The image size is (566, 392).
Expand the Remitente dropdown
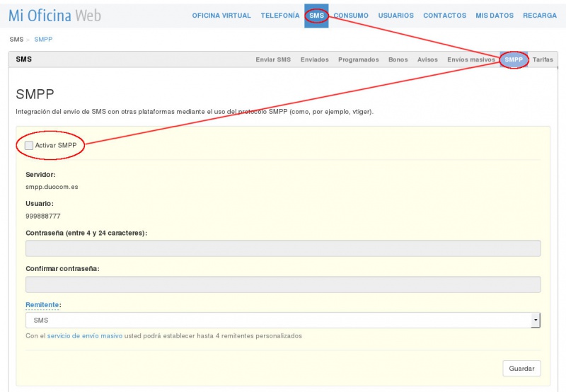tap(283, 321)
